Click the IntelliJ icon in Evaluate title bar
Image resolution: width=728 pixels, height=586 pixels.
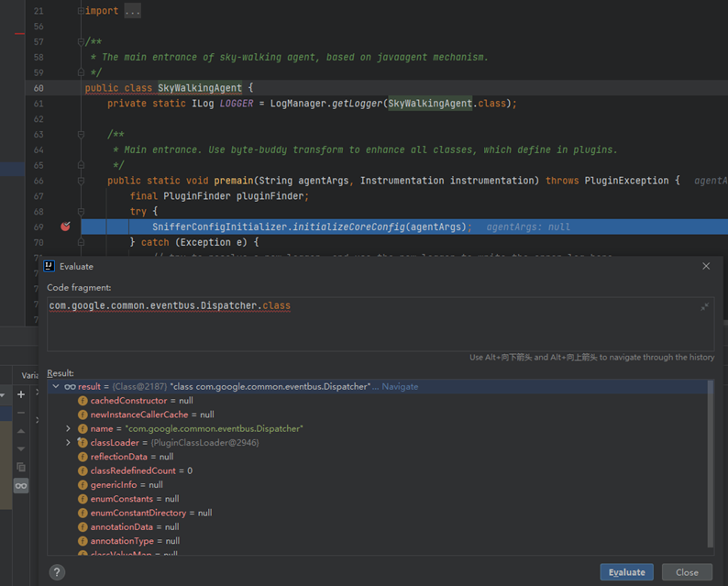50,266
